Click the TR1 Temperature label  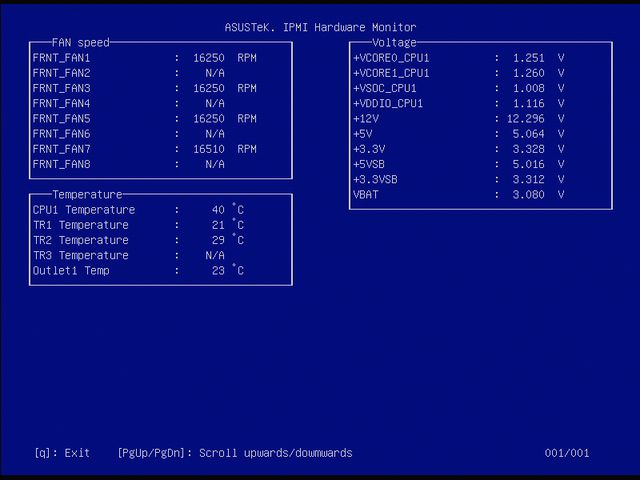(x=81, y=225)
